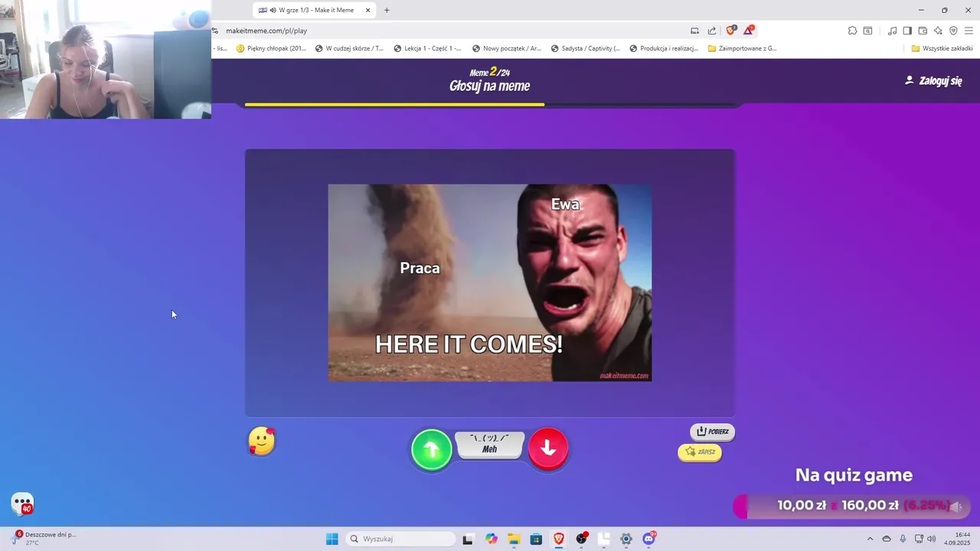The width and height of the screenshot is (980, 551).
Task: Open the toolbar icon right of extensions
Action: click(867, 31)
